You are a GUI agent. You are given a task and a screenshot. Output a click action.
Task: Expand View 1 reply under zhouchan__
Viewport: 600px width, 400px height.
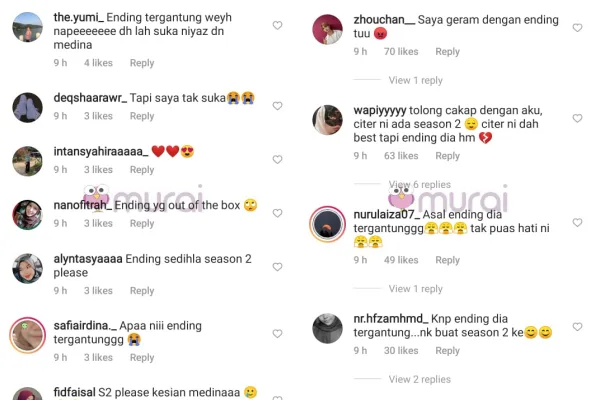click(416, 80)
